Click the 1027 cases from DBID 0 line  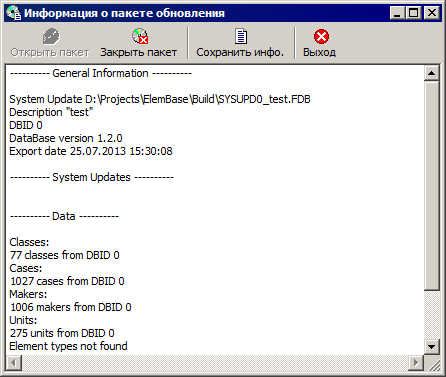(67, 281)
